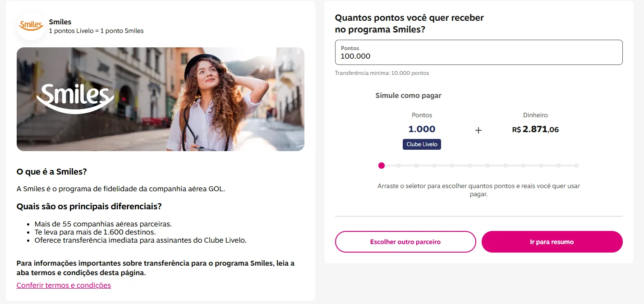Click the Dinheiro amount R$ 2.871,06
This screenshot has width=644, height=304.
[x=535, y=129]
